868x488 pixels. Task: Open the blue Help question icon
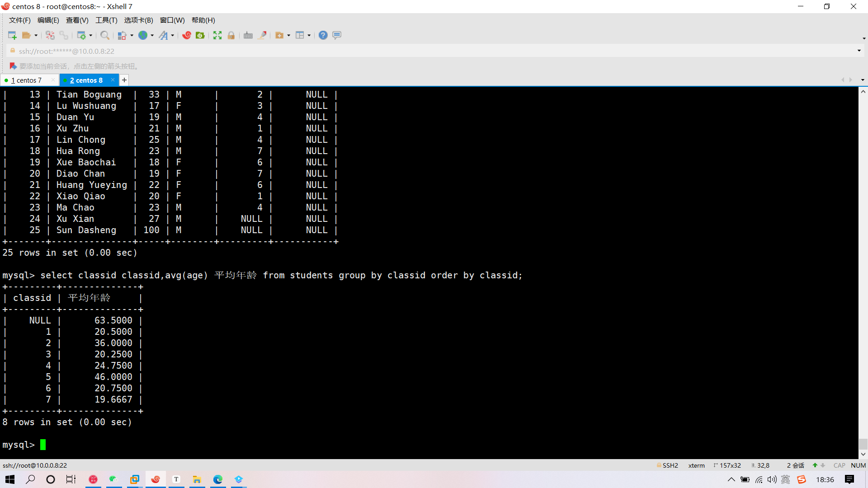coord(323,35)
